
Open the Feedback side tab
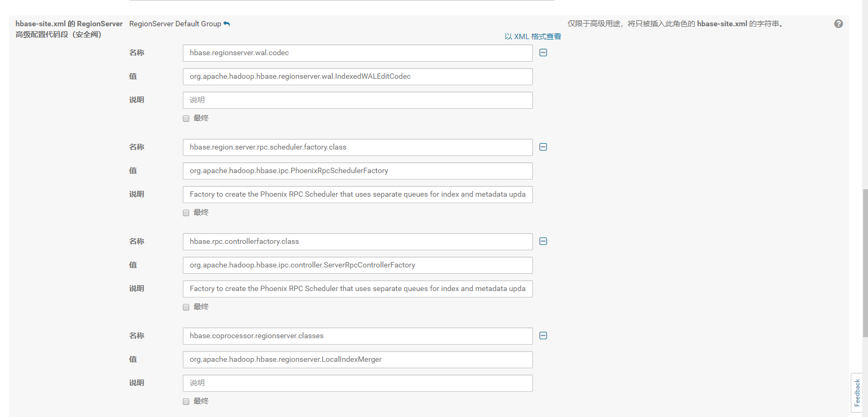click(x=857, y=393)
